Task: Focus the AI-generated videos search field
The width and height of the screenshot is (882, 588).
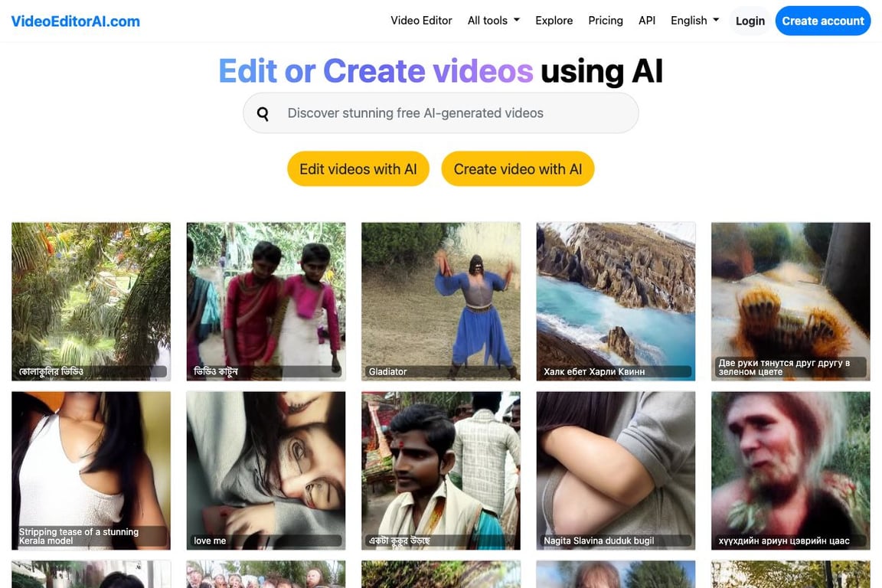Action: click(440, 113)
